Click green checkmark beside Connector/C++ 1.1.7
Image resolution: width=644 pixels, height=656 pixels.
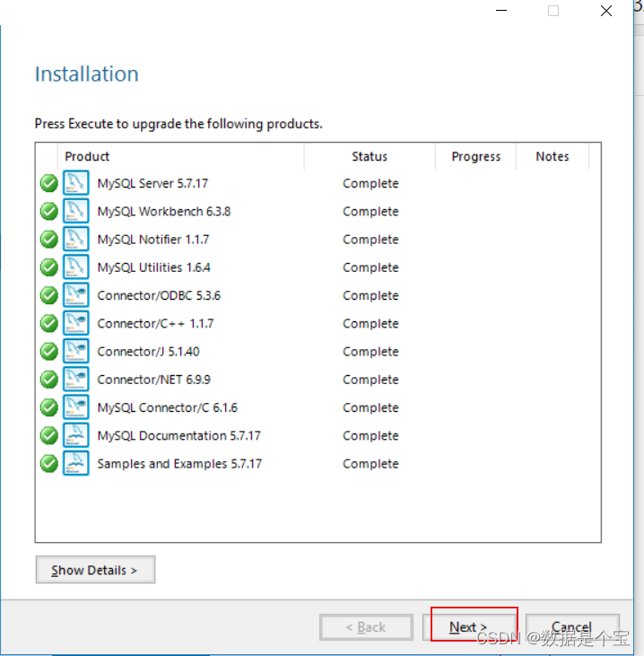(x=49, y=323)
